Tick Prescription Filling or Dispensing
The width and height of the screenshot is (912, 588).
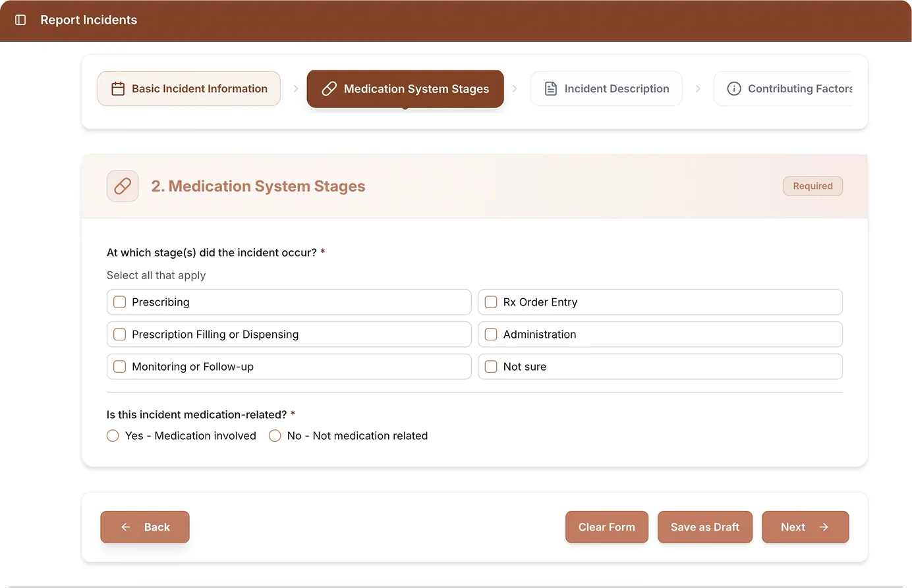coord(120,334)
